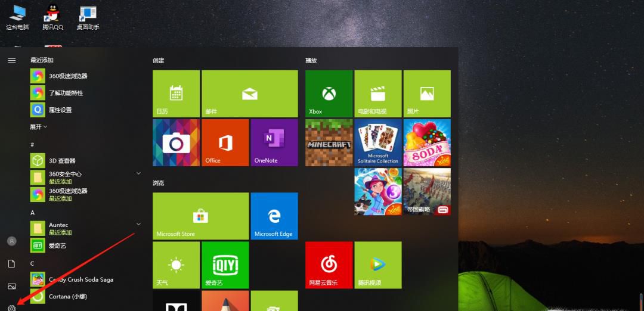The image size is (644, 311).
Task: Click the 创建 tile group title
Action: click(158, 61)
